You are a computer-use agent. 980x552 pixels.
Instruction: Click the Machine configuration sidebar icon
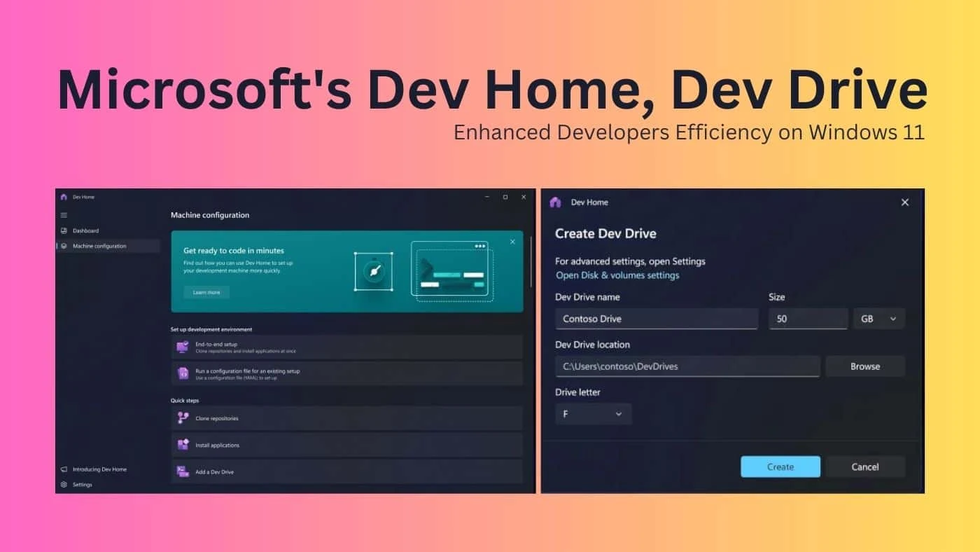(64, 246)
